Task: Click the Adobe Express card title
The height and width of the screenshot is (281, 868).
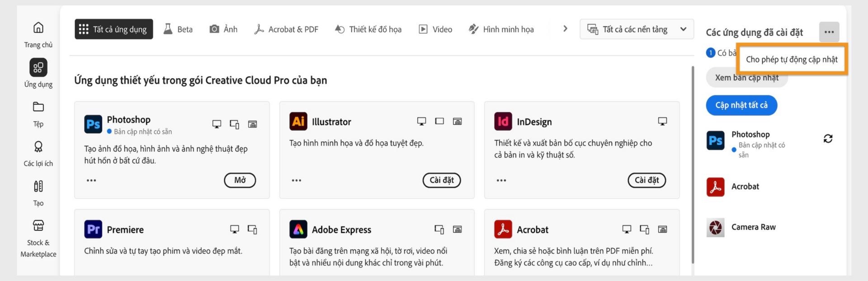Action: point(341,230)
